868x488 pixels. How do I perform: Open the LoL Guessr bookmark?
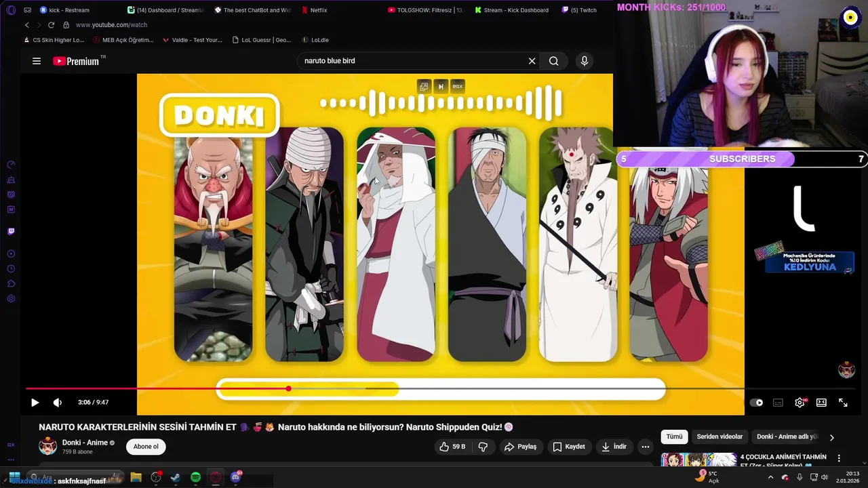click(x=262, y=40)
